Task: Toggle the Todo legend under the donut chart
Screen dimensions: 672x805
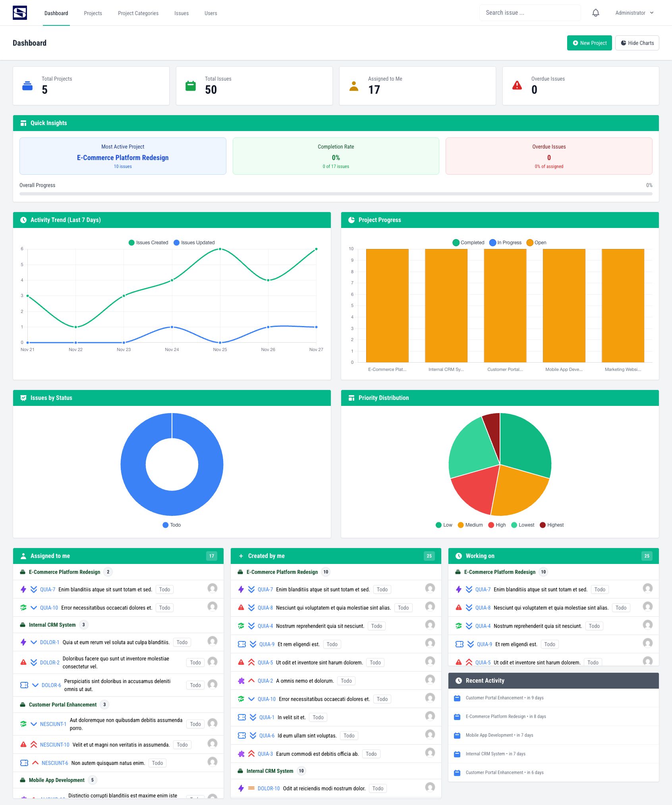Action: coord(172,525)
